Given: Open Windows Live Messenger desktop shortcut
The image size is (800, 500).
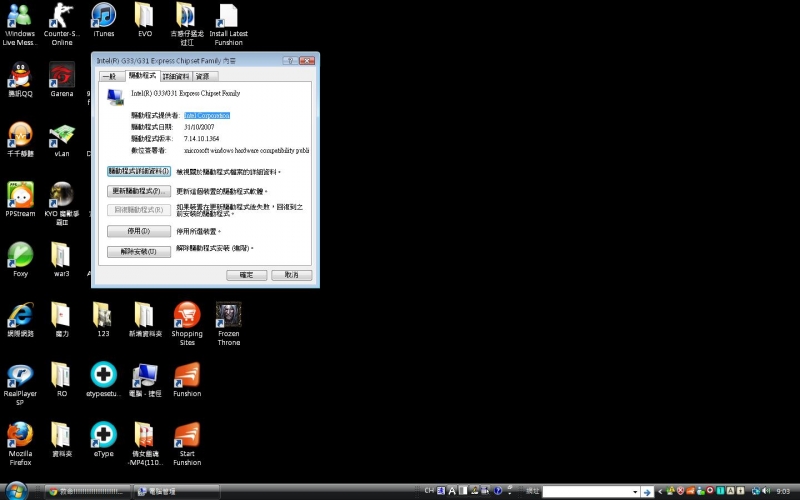Looking at the screenshot, I should click(x=20, y=24).
